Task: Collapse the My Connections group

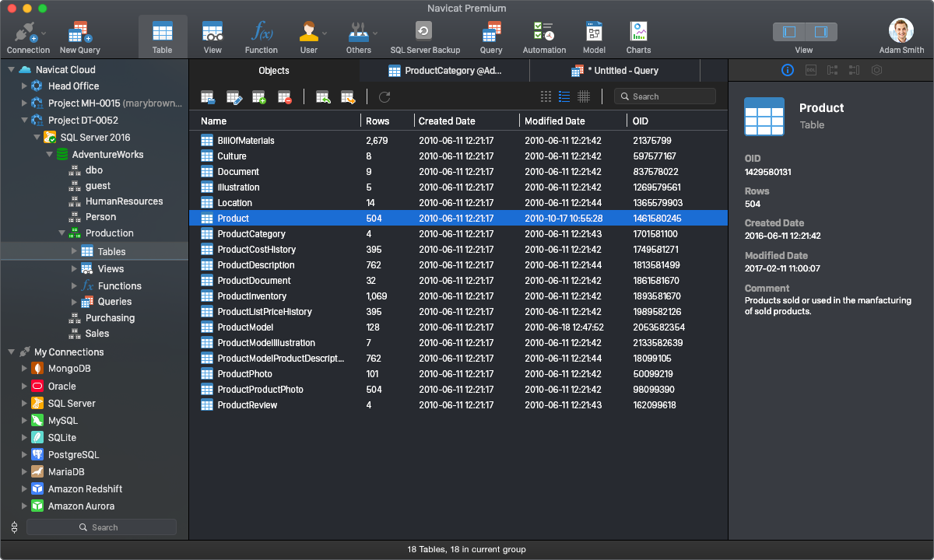Action: click(x=11, y=352)
